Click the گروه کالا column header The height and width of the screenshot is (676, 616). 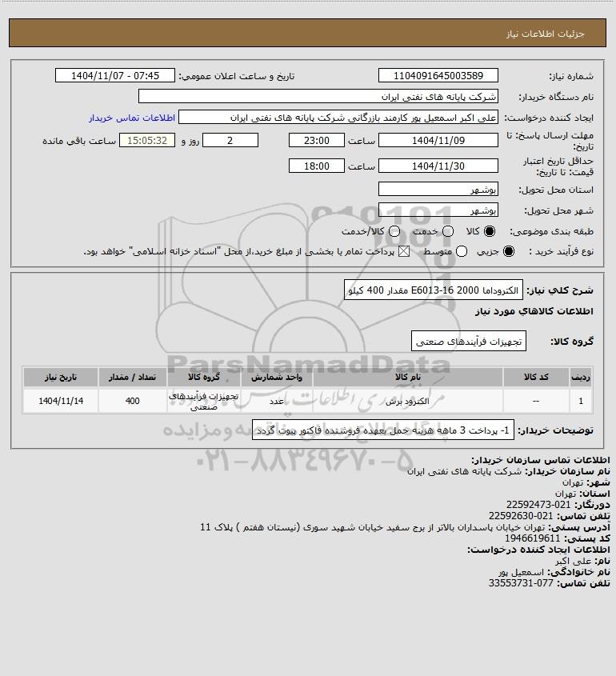pyautogui.click(x=203, y=378)
